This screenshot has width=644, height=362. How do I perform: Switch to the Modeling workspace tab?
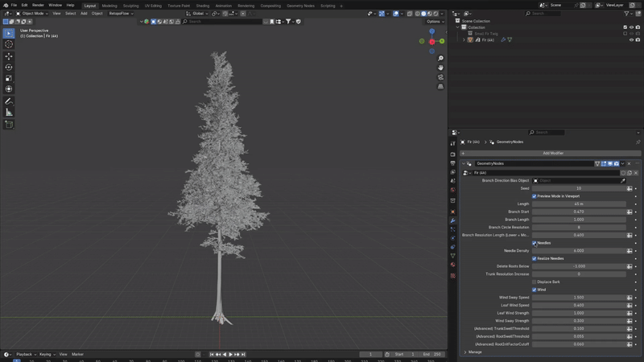[109, 6]
